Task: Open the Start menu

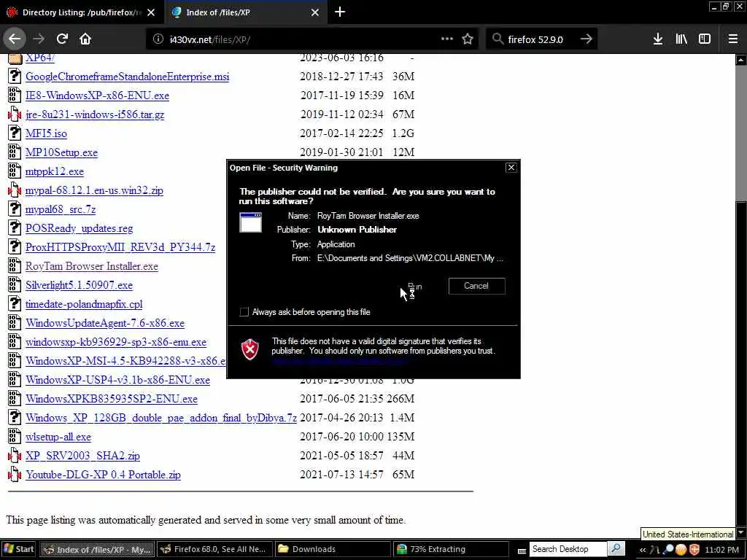Action: click(19, 549)
